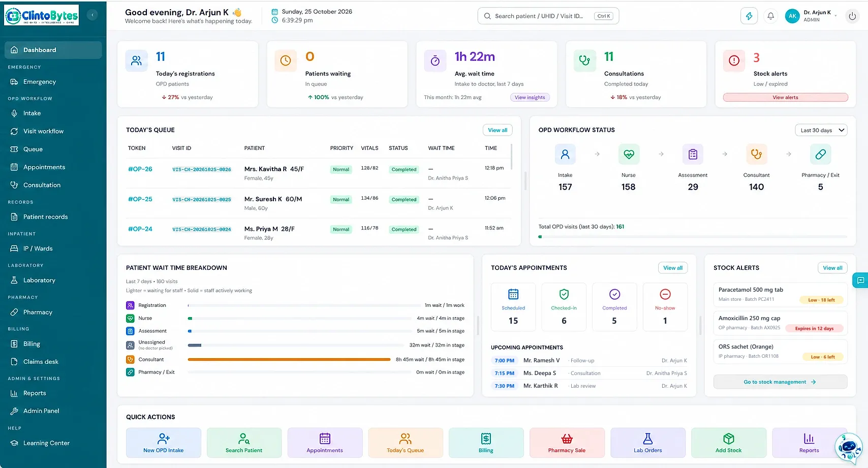Viewport: 868px width, 468px height.
Task: Open token #OP-25
Action: 140,199
